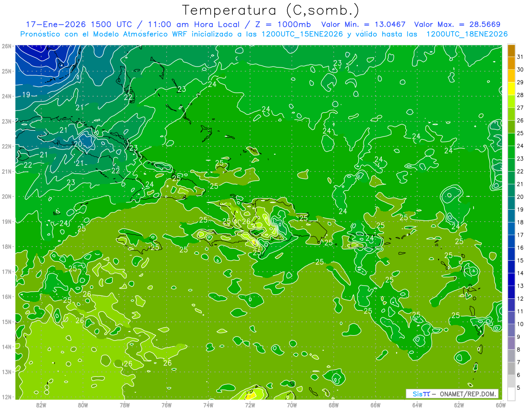Click the 68W longitude axis label
The width and height of the screenshot is (532, 411).
click(334, 405)
